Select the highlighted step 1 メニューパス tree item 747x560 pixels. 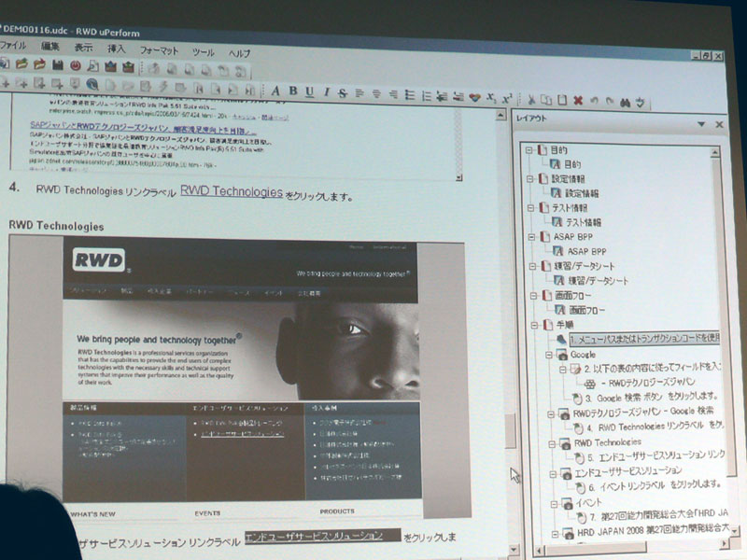pyautogui.click(x=643, y=339)
